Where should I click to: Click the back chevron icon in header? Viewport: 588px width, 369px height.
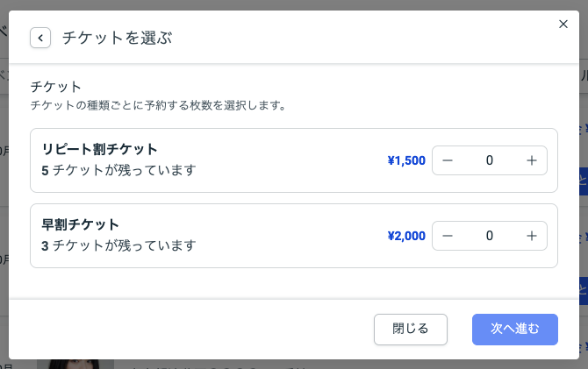click(40, 38)
